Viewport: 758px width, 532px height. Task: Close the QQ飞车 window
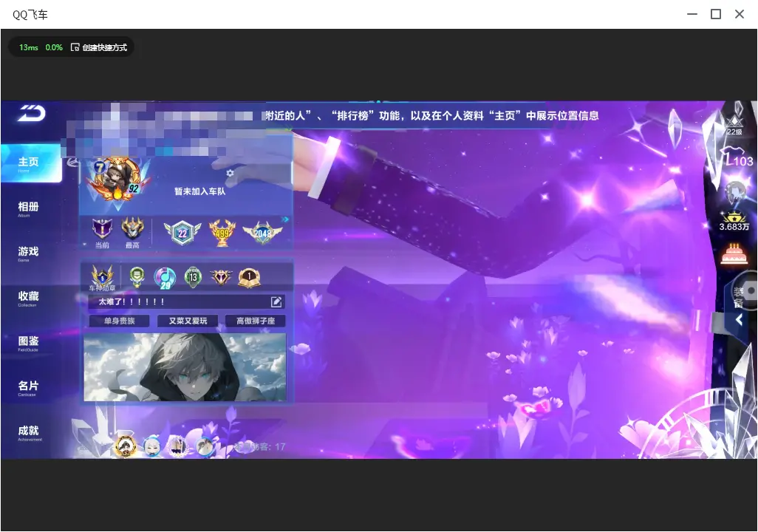coord(740,15)
